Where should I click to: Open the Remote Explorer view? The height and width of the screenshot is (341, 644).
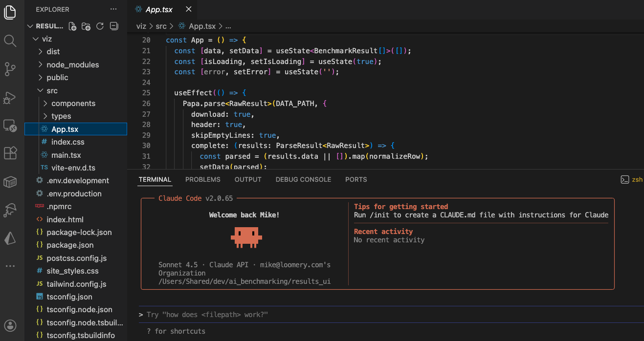tap(10, 126)
